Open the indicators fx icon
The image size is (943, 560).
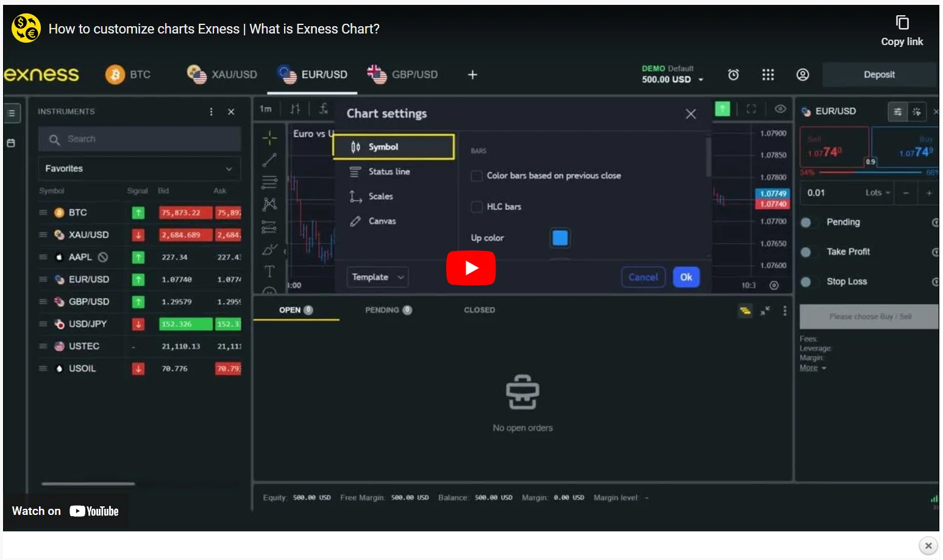click(324, 109)
